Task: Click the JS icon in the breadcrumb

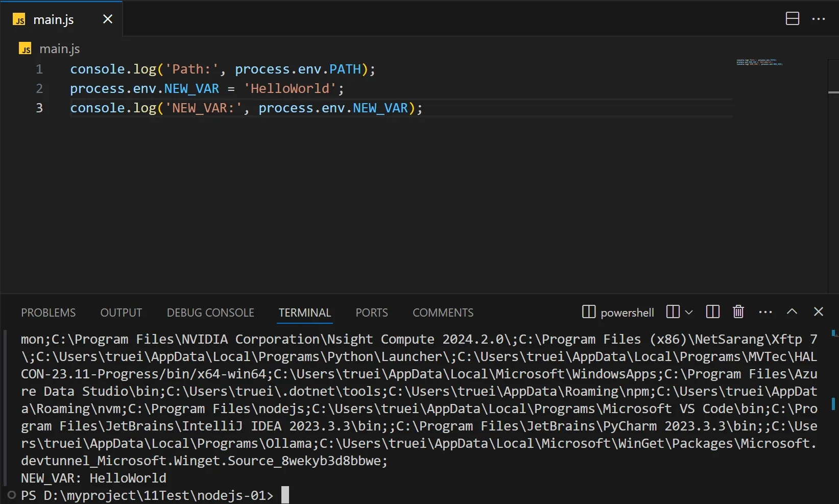Action: 25,49
